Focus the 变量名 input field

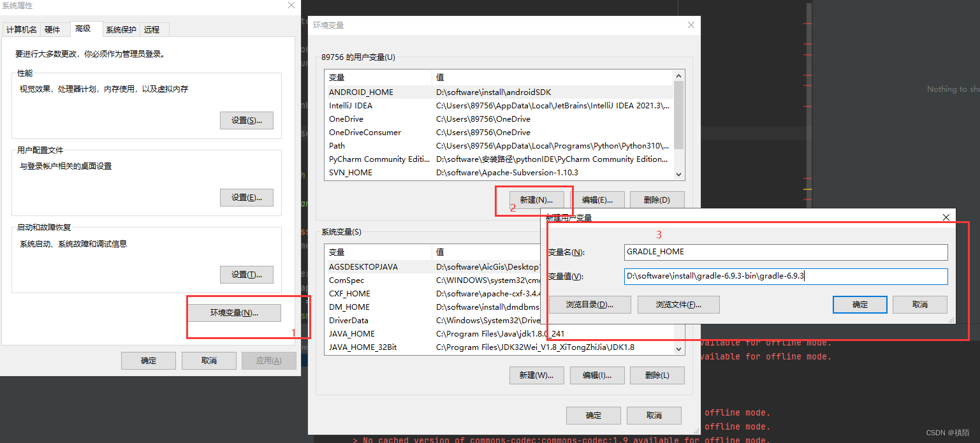pos(786,252)
